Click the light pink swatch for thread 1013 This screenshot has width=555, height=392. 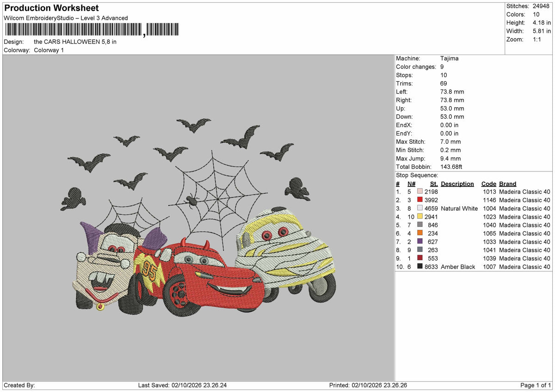[x=420, y=192]
